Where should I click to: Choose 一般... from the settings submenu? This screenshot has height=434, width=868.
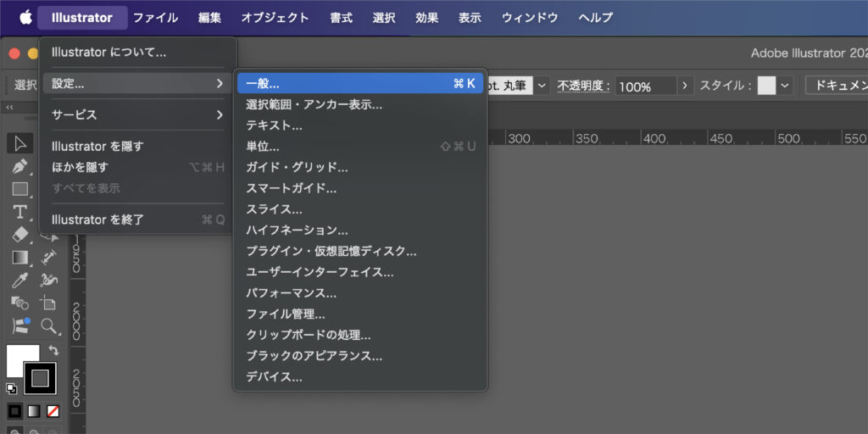pos(360,83)
